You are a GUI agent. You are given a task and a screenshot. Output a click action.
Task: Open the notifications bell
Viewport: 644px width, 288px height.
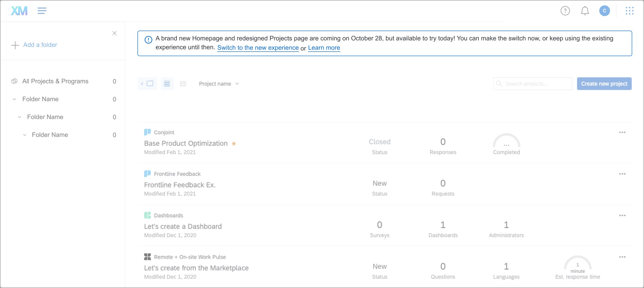point(585,11)
